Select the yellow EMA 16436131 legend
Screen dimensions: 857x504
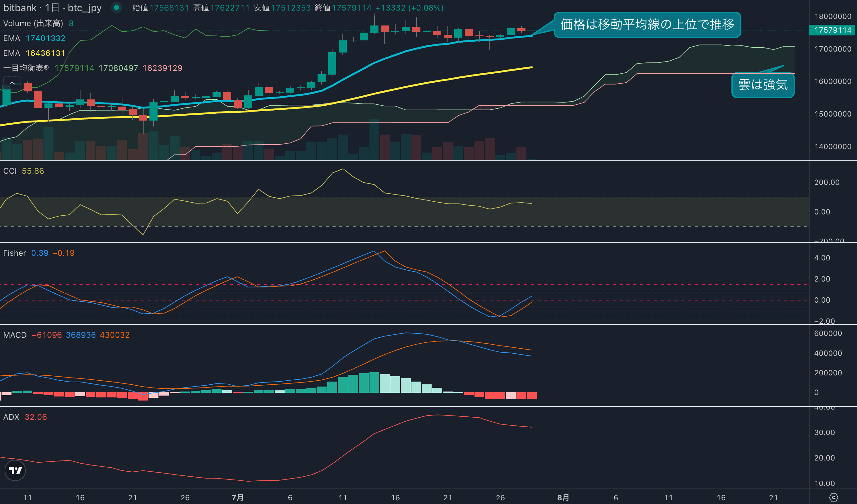[34, 53]
